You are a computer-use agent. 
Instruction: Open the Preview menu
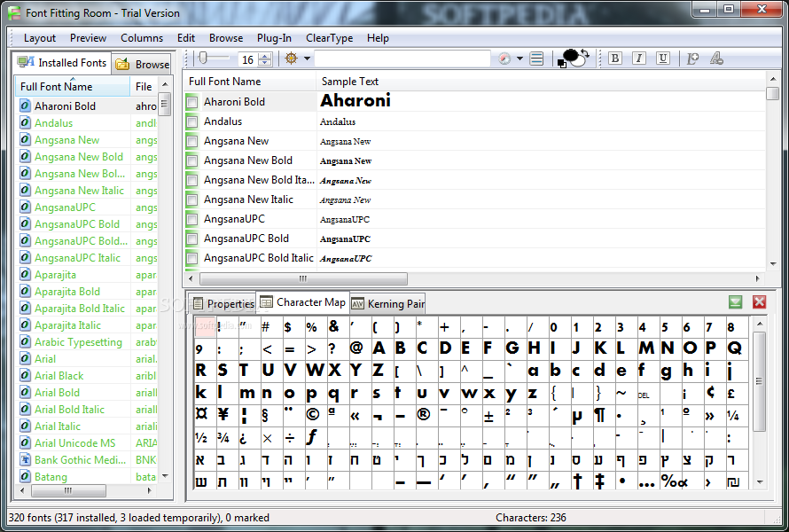click(x=88, y=38)
